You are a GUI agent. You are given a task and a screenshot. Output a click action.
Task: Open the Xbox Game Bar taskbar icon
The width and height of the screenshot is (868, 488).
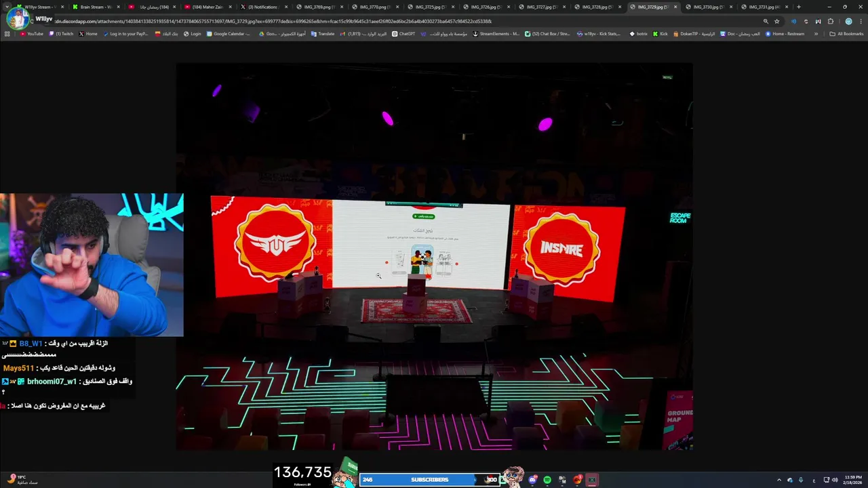[592, 480]
